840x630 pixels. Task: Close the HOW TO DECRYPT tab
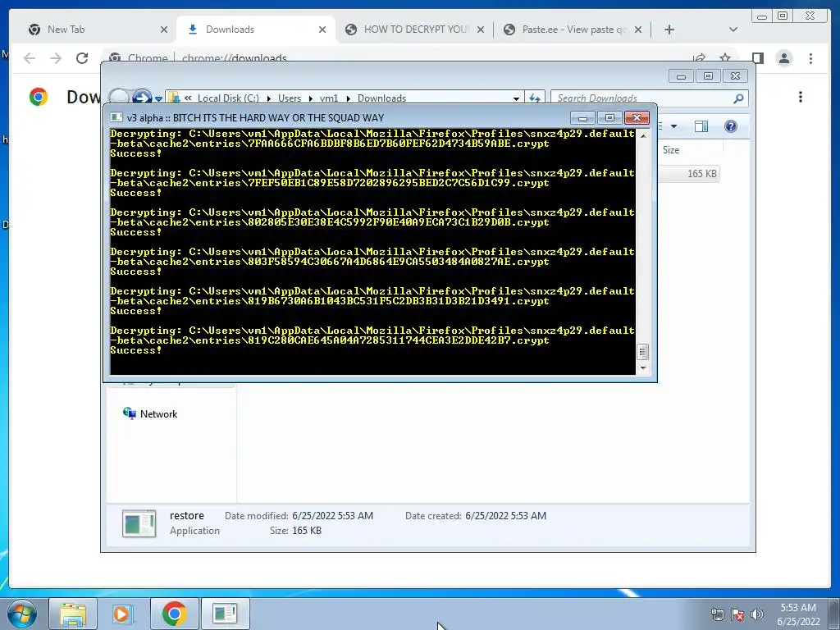[481, 30]
